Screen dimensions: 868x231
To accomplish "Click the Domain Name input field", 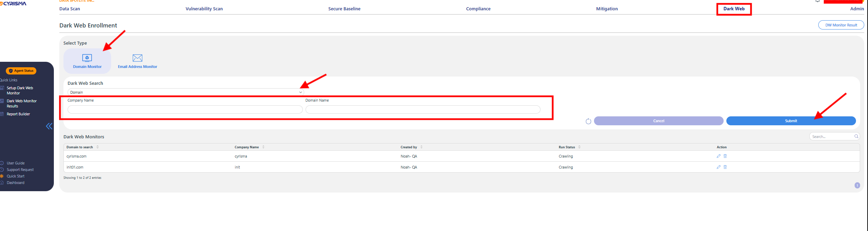I will [423, 109].
